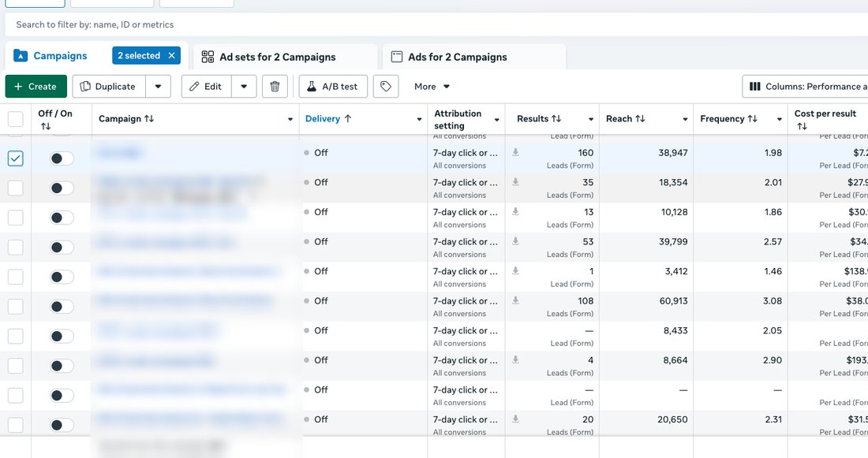
Task: Click the 2.57 frequency value
Action: coord(773,242)
